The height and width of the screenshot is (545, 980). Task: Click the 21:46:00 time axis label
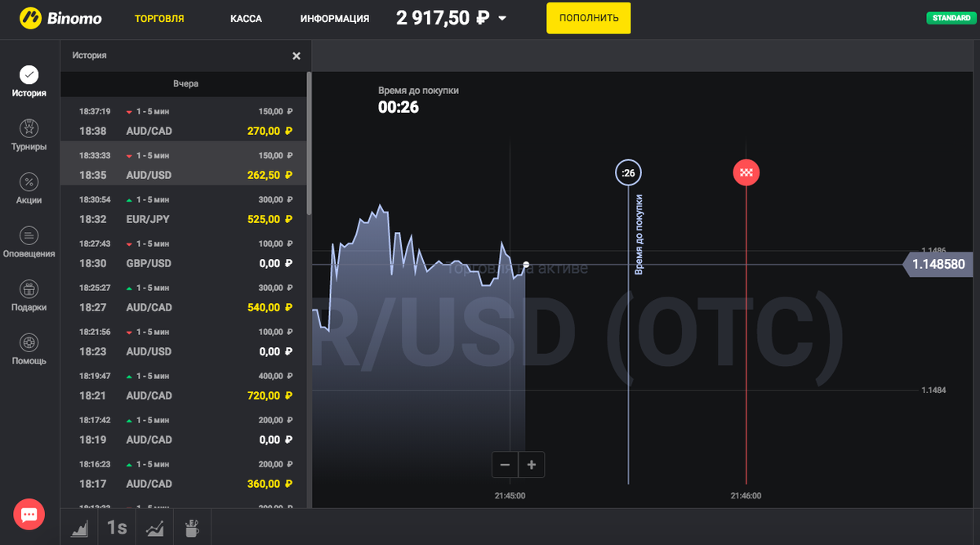click(746, 495)
